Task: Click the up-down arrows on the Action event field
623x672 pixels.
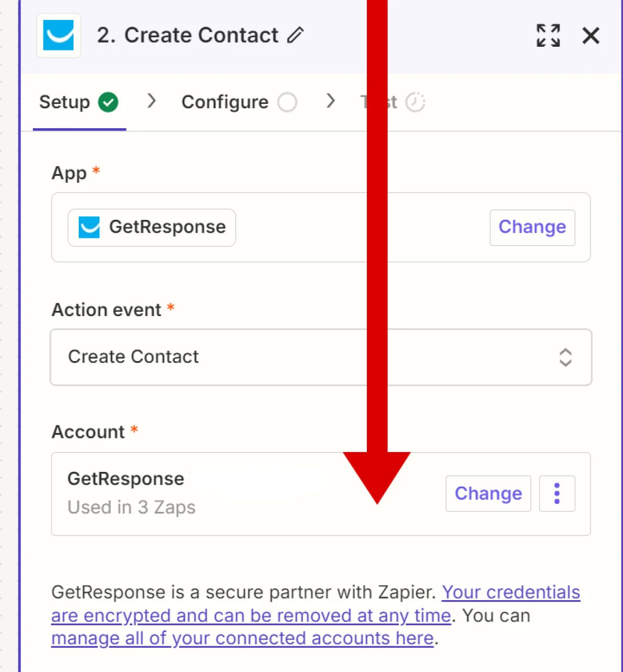Action: pos(565,358)
